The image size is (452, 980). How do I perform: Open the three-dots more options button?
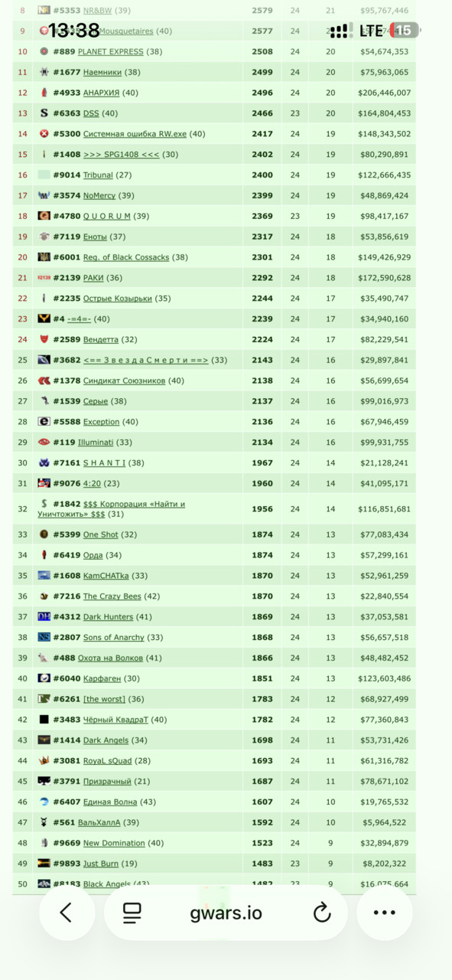pos(385,913)
